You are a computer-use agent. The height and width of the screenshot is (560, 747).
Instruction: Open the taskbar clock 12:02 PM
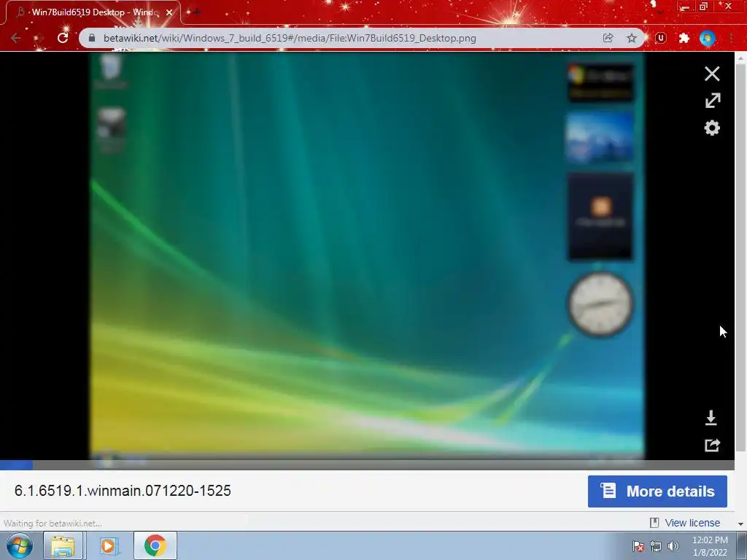pos(710,546)
